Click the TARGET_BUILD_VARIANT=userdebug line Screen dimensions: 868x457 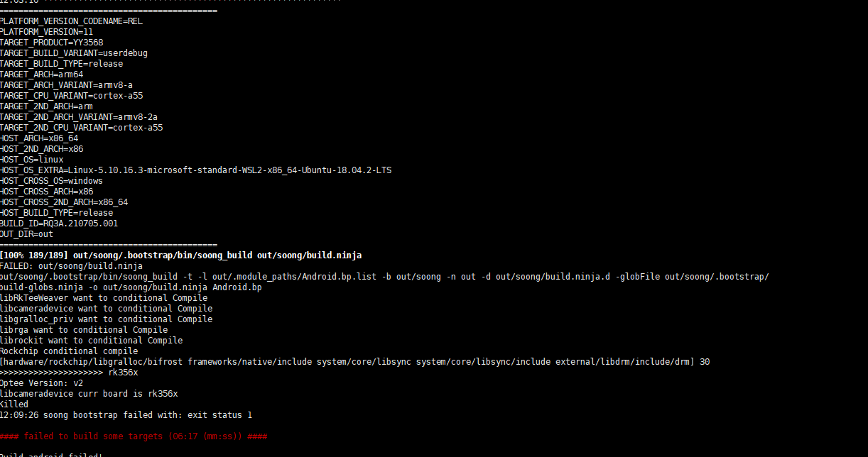[x=74, y=53]
